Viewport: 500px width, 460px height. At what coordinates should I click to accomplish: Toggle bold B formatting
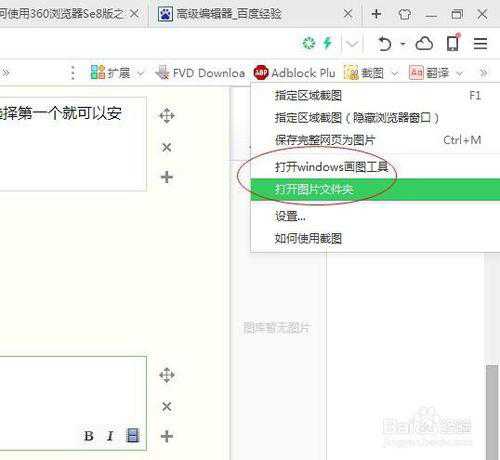point(89,436)
